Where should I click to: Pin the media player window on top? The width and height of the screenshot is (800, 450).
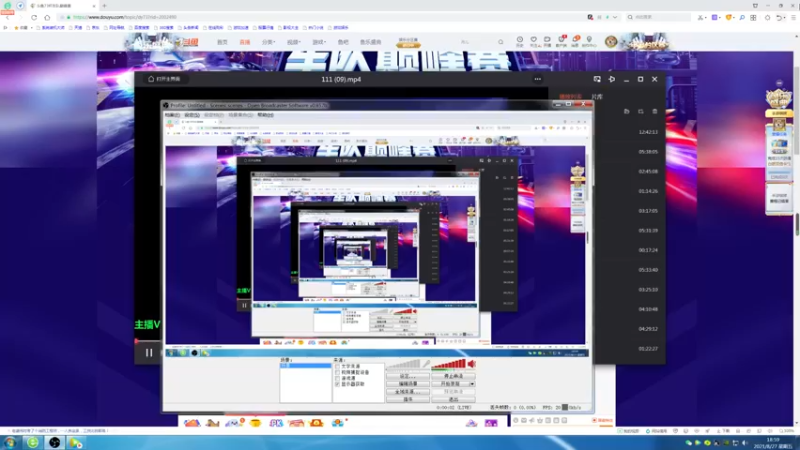pyautogui.click(x=611, y=79)
